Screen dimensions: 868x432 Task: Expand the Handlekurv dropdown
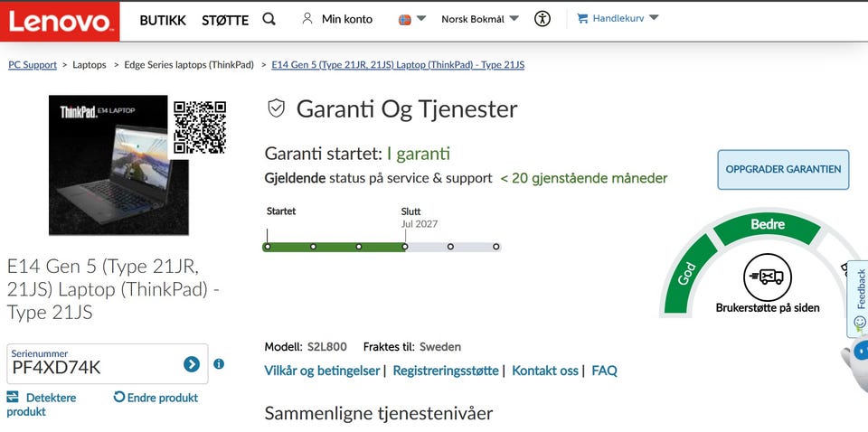[654, 18]
